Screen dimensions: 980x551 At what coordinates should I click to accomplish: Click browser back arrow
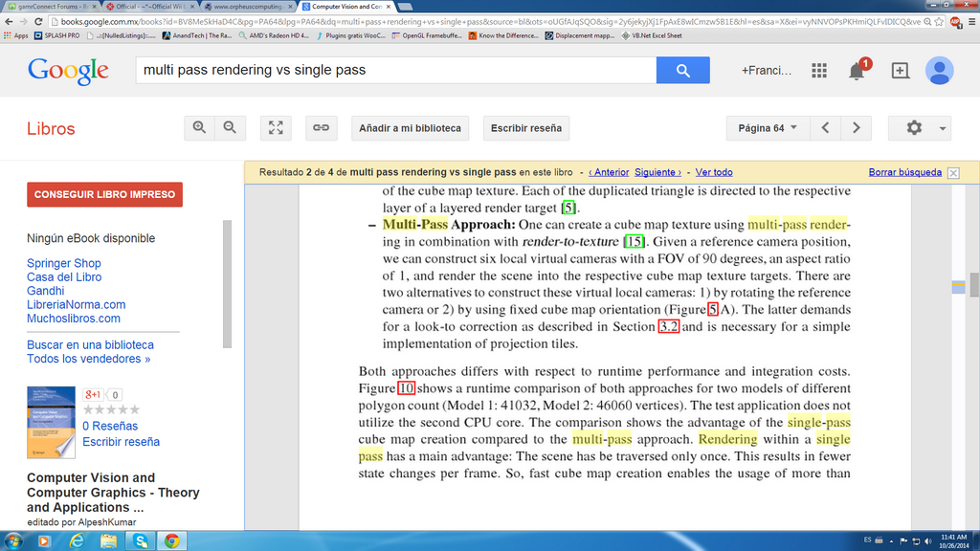click(x=9, y=21)
